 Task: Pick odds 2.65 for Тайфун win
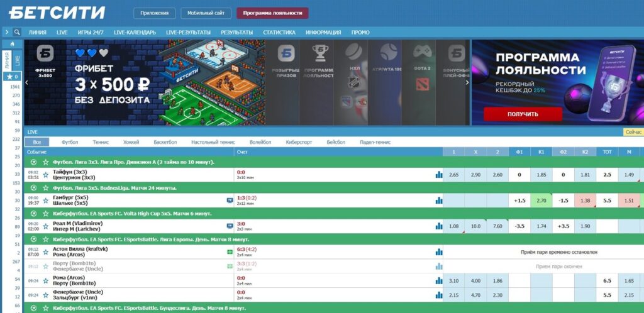[454, 175]
